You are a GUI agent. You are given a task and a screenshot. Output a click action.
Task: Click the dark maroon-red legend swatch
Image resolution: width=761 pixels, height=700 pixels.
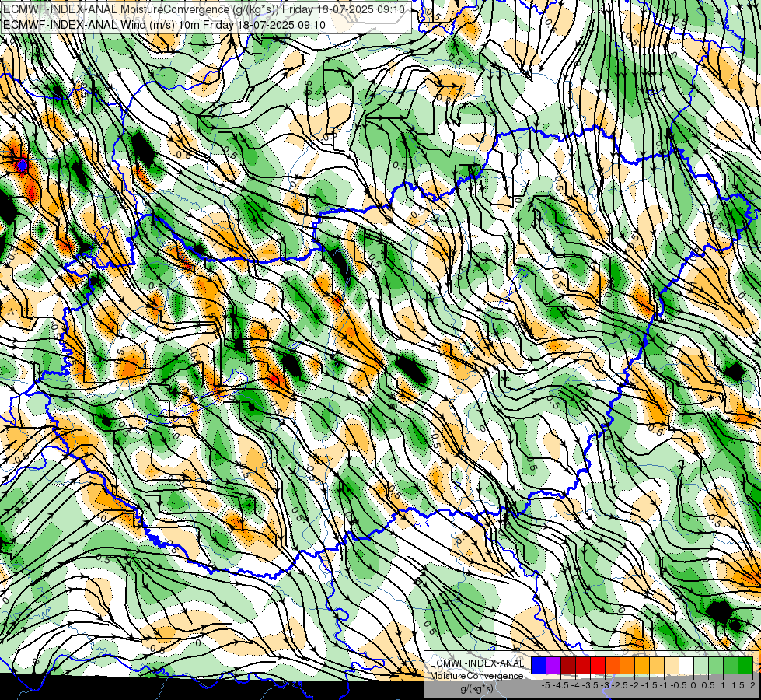pyautogui.click(x=568, y=665)
